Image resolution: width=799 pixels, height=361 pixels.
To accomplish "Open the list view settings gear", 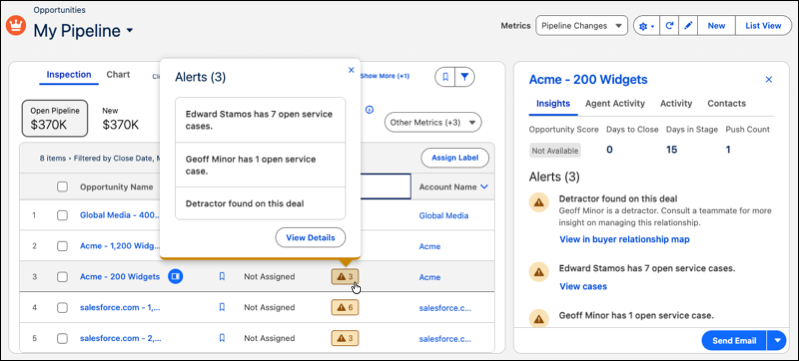I will pyautogui.click(x=646, y=25).
